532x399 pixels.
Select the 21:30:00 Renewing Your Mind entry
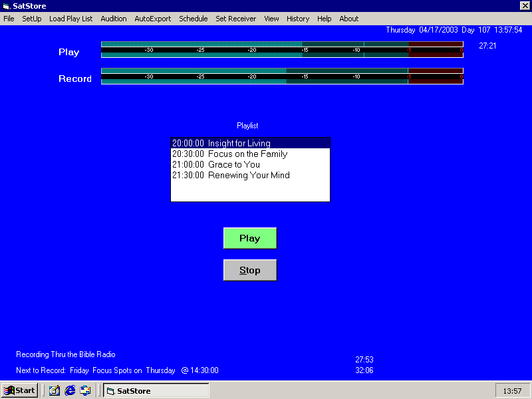click(251, 175)
